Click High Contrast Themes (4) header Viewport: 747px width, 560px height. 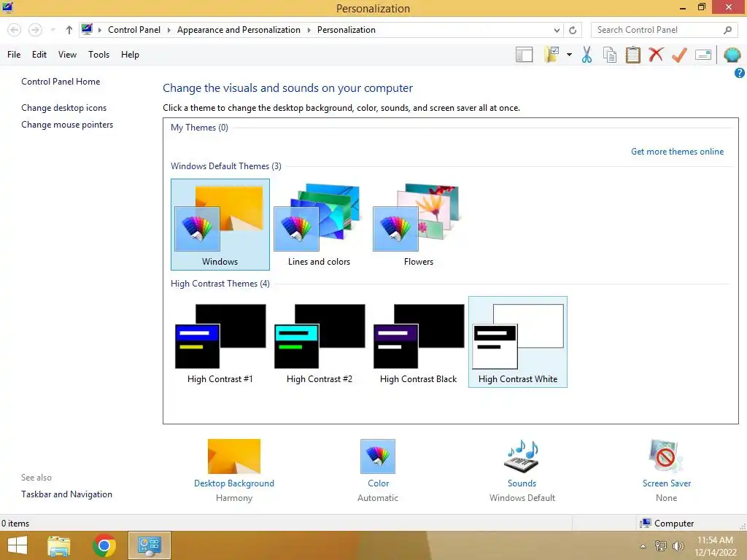220,284
